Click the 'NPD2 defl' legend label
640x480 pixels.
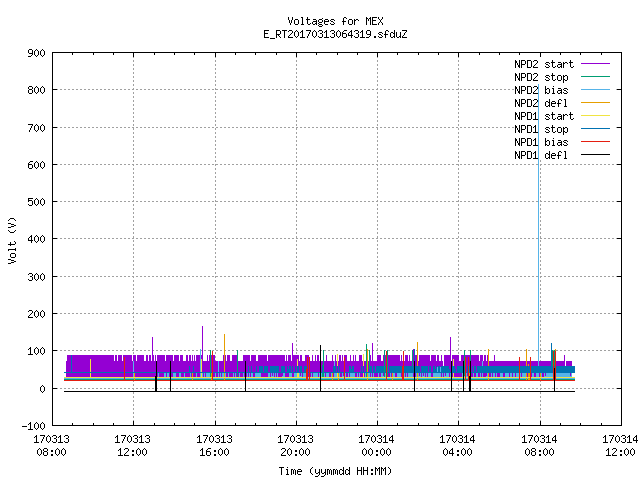click(x=541, y=103)
